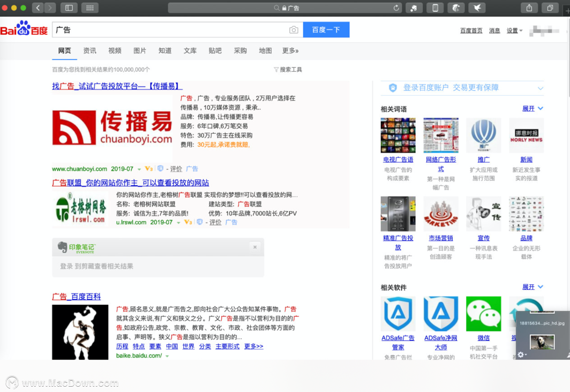Toggle the Safari sidebar button
Image resolution: width=570 pixels, height=392 pixels.
pyautogui.click(x=69, y=7)
